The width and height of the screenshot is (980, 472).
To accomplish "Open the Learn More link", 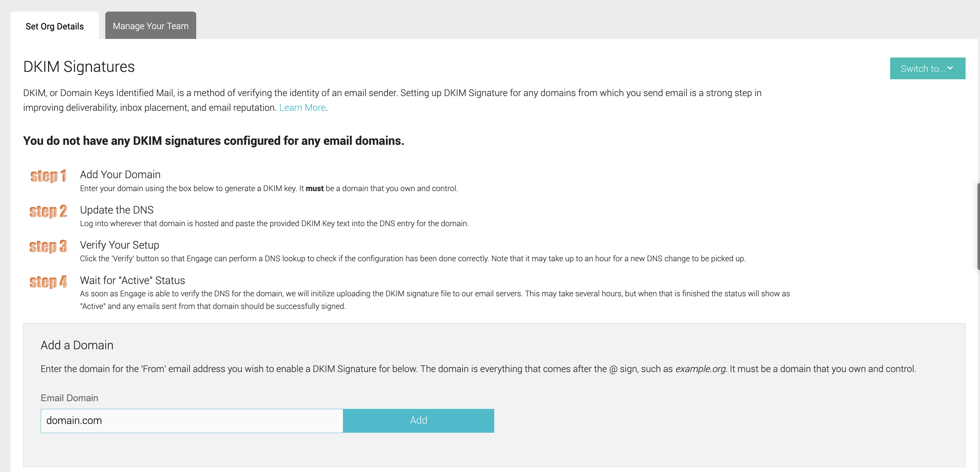I will coord(302,108).
